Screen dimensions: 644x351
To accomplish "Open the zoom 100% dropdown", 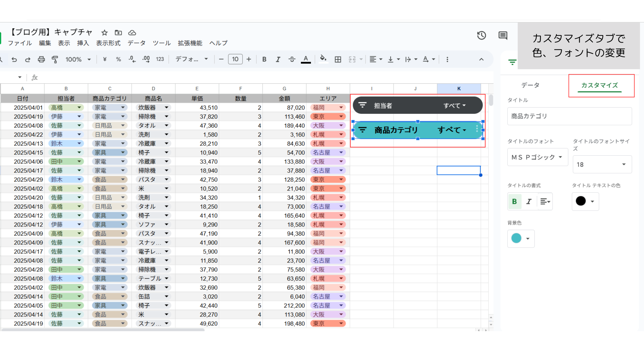I will 78,59.
